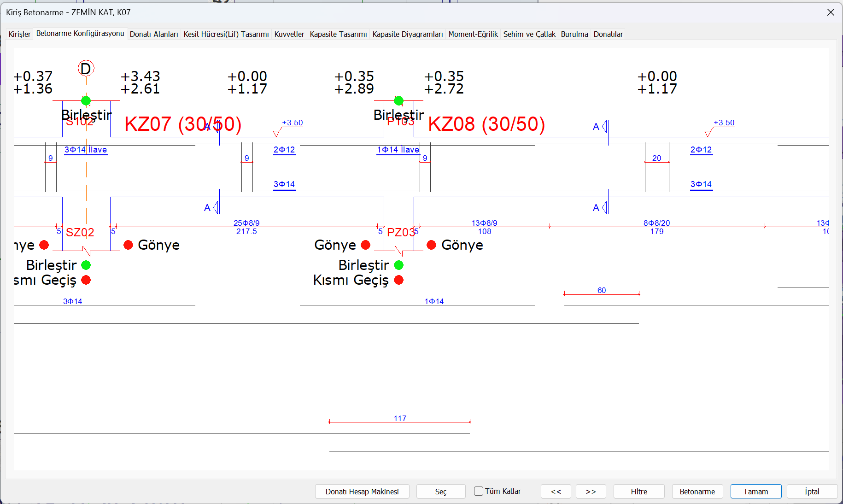Toggle red Gönye dot left of PZ03
Viewport: 843px width, 504px height.
[366, 245]
